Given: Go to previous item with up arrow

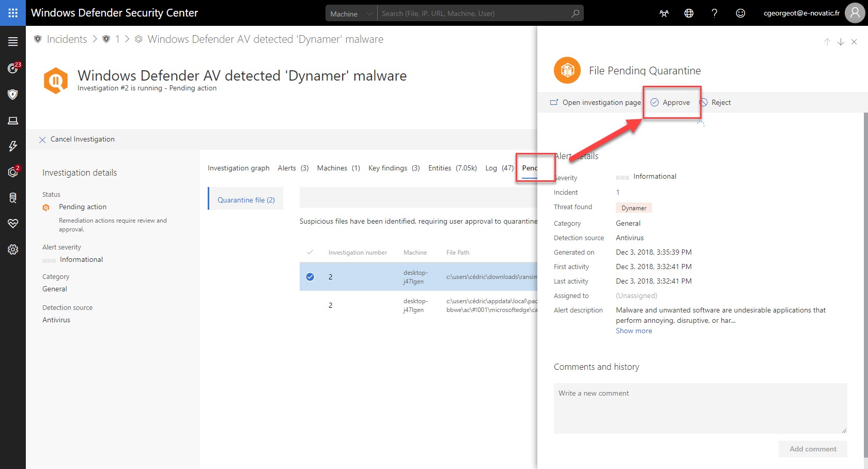Looking at the screenshot, I should [827, 42].
